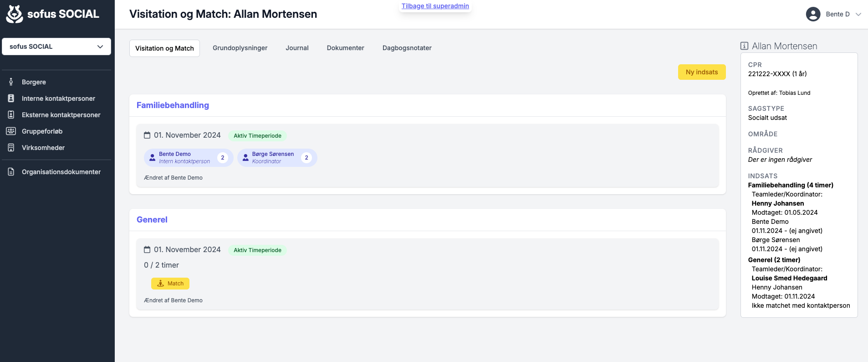
Task: Go to the Dagbogsnotater tab
Action: 407,48
